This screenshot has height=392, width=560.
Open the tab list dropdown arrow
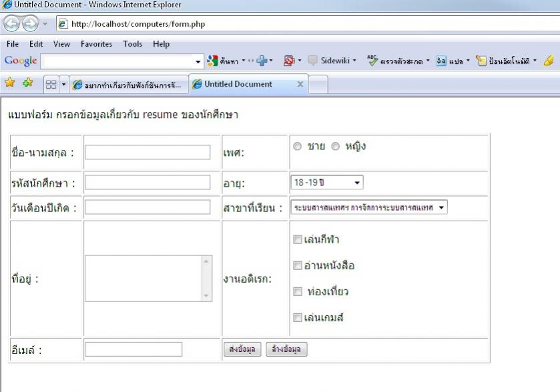[64, 85]
